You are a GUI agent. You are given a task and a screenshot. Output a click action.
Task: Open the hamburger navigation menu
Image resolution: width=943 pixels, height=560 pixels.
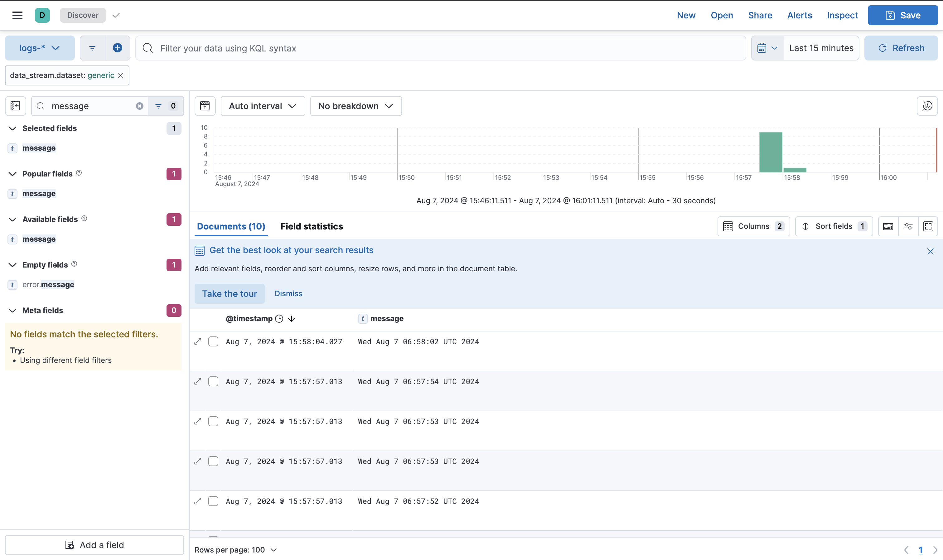17,15
